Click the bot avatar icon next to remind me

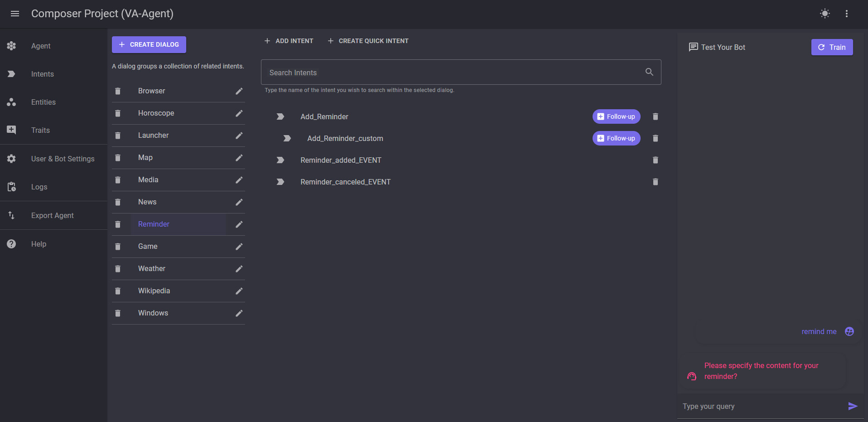(x=849, y=331)
